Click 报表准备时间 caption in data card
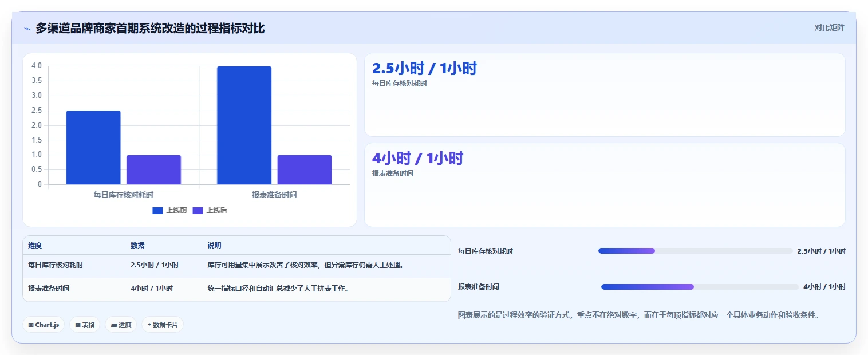Image resolution: width=868 pixels, height=355 pixels. click(393, 173)
